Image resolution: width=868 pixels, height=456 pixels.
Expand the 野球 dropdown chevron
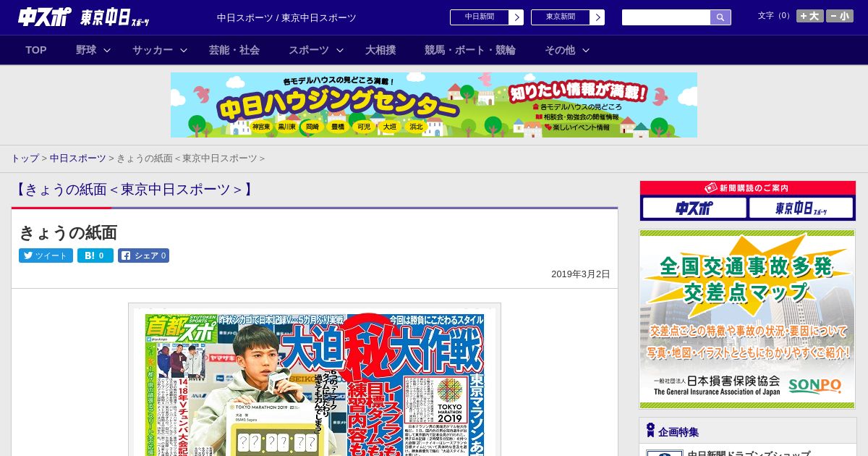click(x=107, y=50)
